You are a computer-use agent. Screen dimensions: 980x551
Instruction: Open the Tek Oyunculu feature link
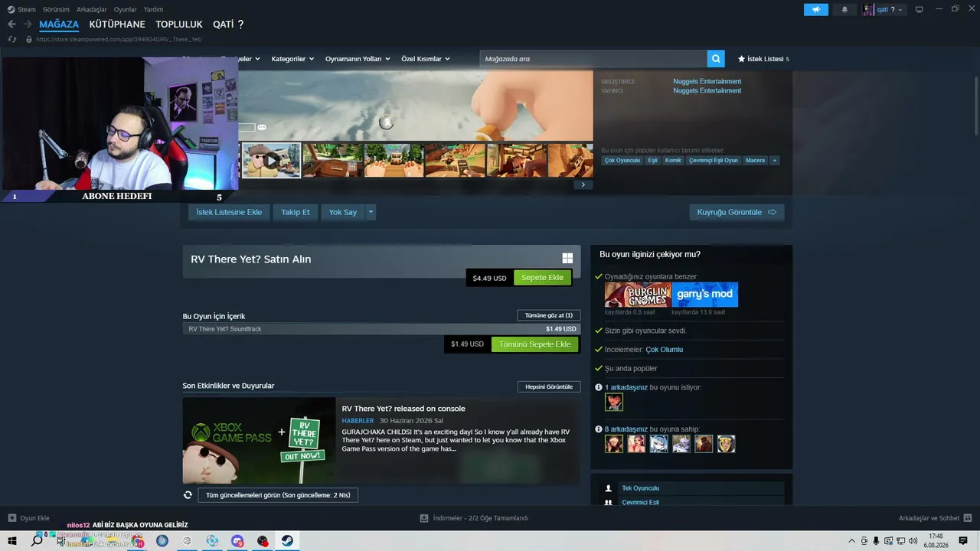click(641, 488)
